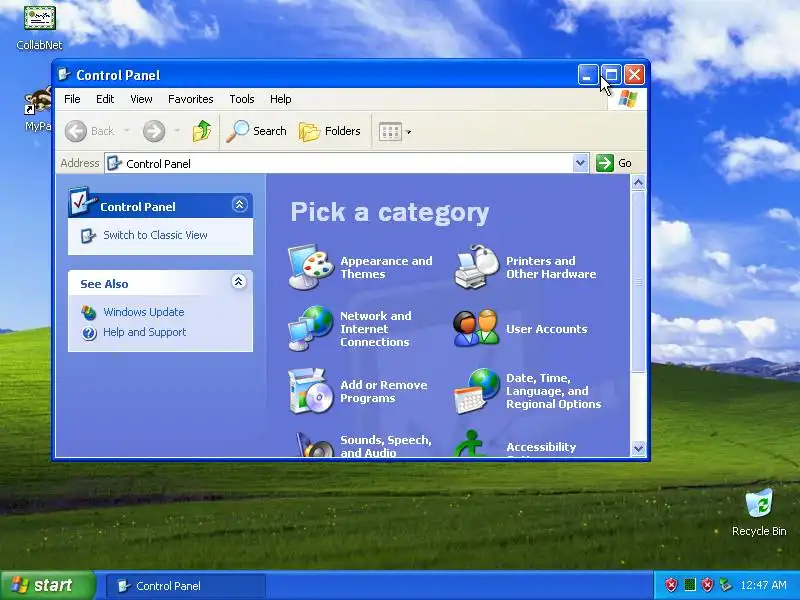Click the Appearance and Themes text link
800x600 pixels.
pyautogui.click(x=386, y=267)
